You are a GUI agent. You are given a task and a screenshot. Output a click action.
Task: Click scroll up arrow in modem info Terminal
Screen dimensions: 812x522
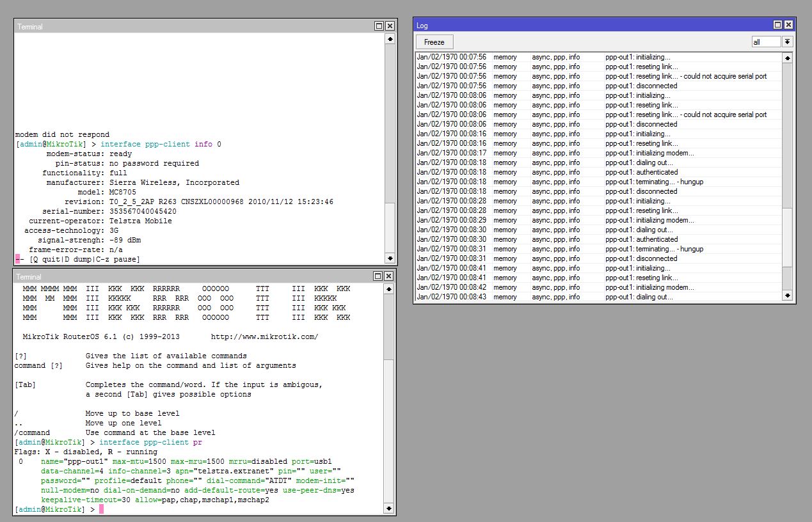coord(390,39)
